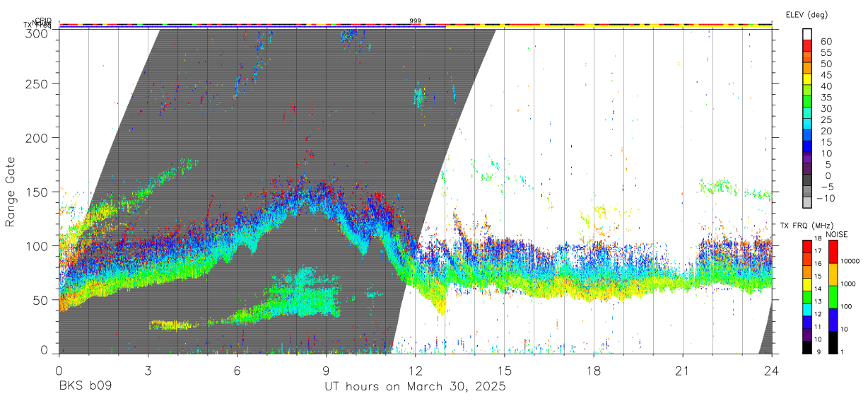The image size is (868, 401).
Task: Click the red 17-18 MHz TX FRQ swatch
Action: 807,246
